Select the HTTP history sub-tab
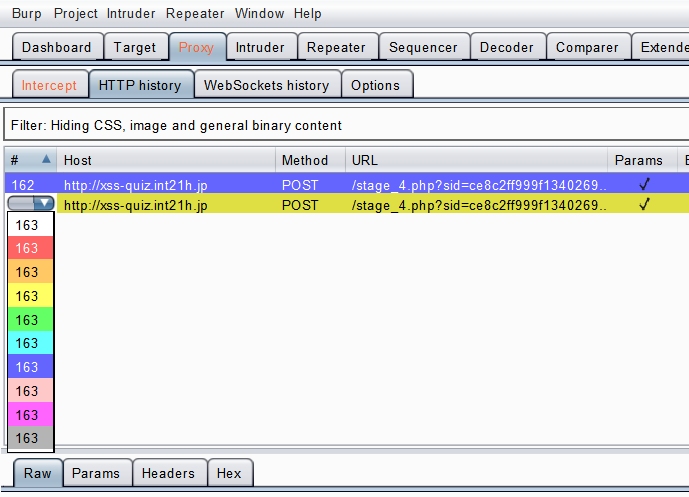689x497 pixels. (141, 85)
